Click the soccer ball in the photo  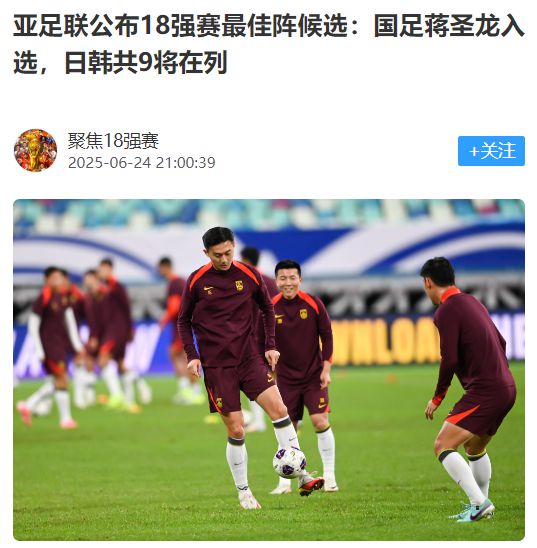click(290, 463)
